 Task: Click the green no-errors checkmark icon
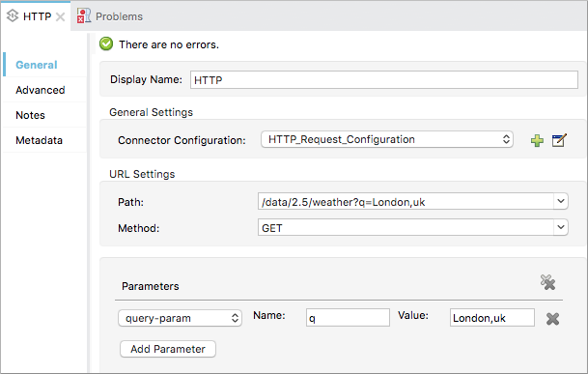pos(106,43)
